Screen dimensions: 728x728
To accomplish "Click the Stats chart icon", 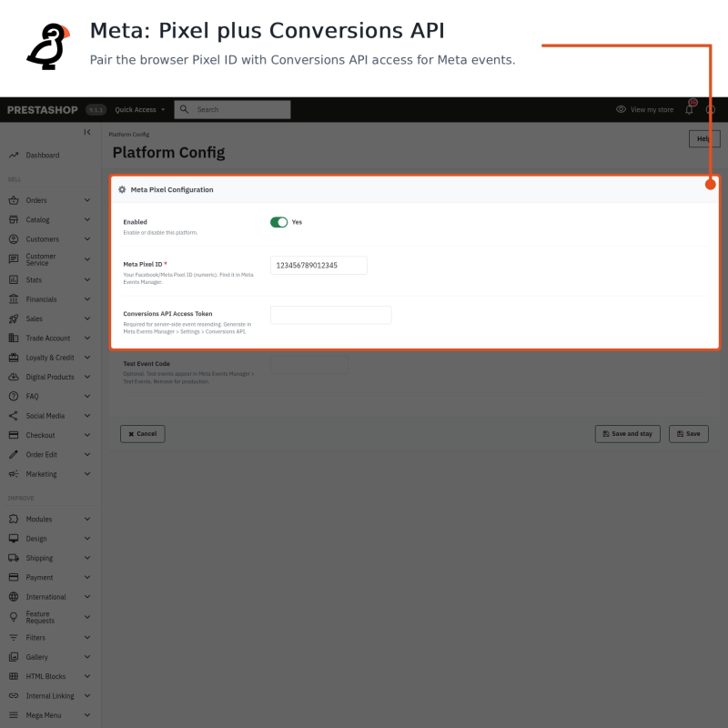I will point(14,279).
